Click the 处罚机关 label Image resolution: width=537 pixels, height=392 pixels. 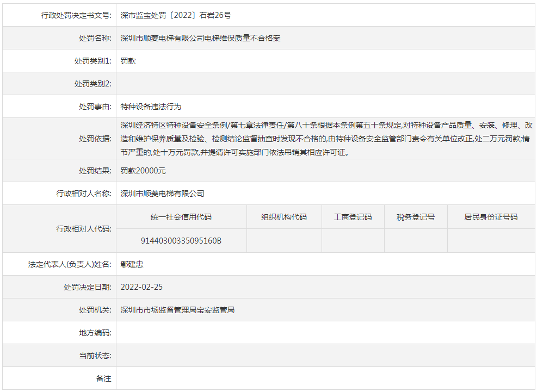coord(95,310)
